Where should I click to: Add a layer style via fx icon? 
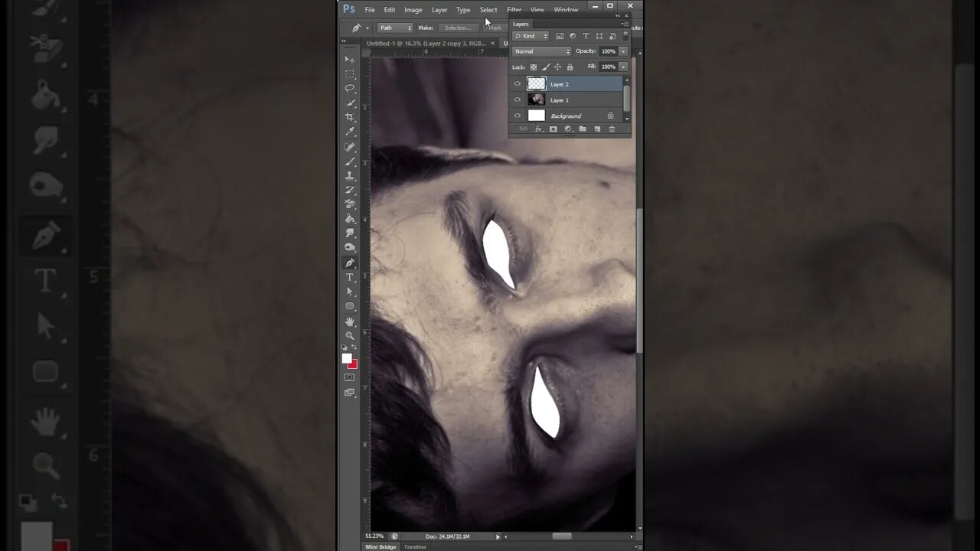pyautogui.click(x=538, y=129)
